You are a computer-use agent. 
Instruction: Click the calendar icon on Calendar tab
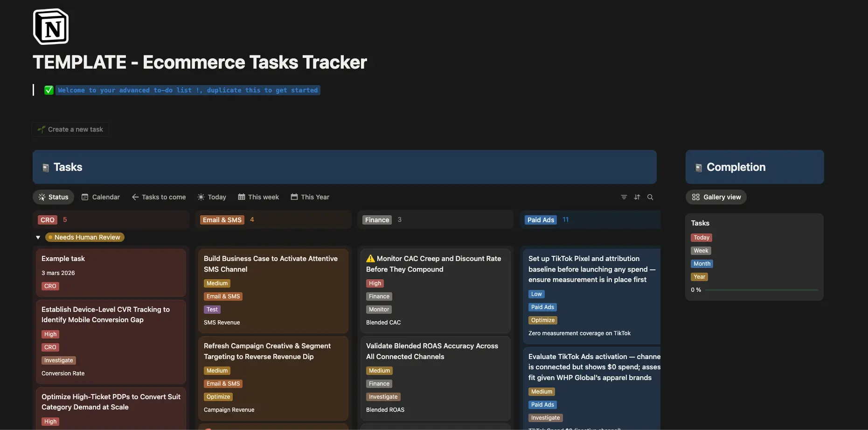coord(85,197)
